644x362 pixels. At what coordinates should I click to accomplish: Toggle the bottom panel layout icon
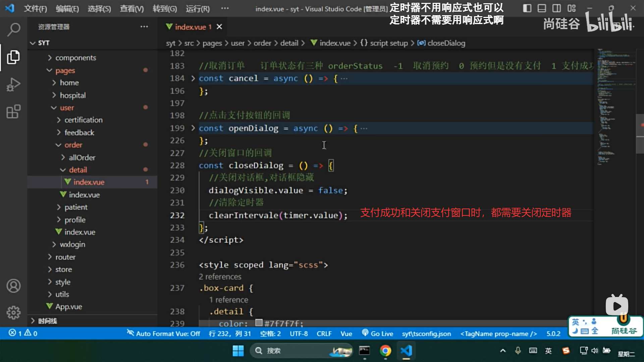click(x=542, y=8)
